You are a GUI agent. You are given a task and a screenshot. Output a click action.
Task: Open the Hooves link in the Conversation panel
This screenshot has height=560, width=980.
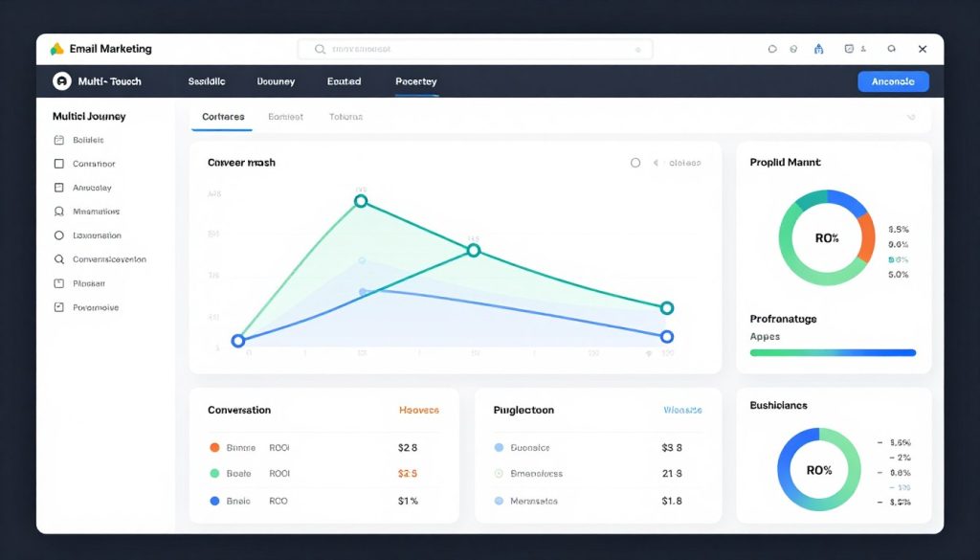[418, 410]
